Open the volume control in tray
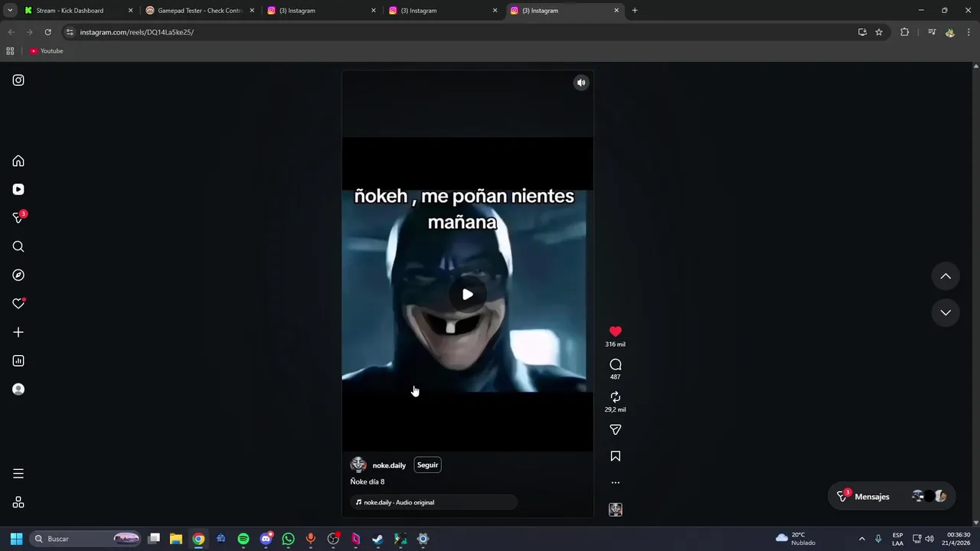The height and width of the screenshot is (551, 980). [x=929, y=539]
